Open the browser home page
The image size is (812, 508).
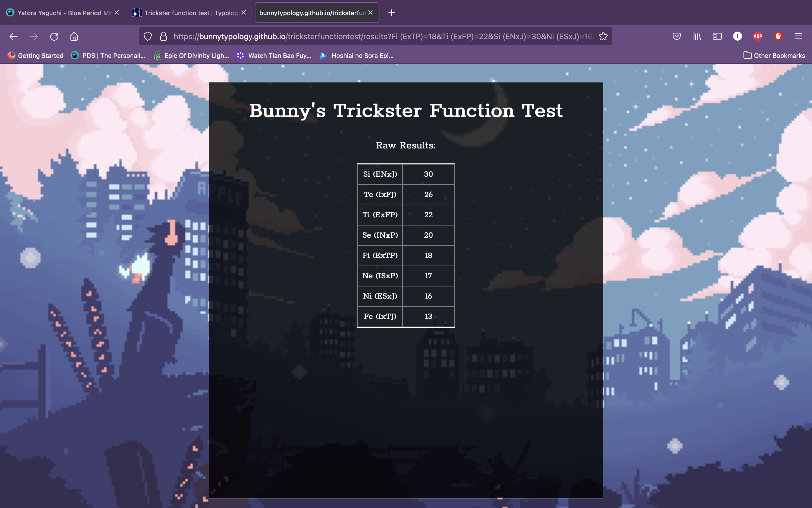74,36
